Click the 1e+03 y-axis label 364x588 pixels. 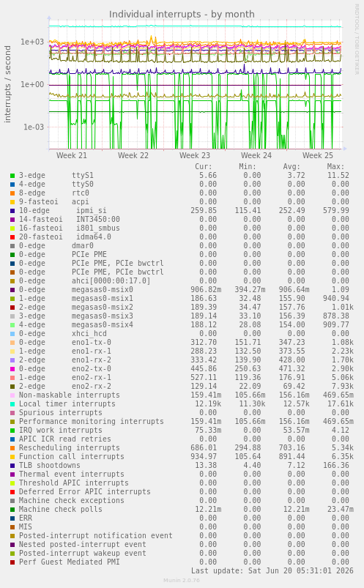(x=32, y=42)
